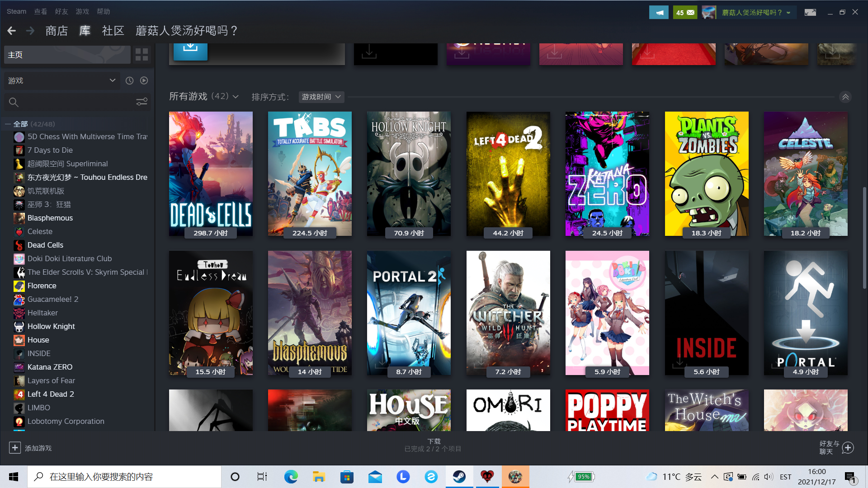Open friends and chat plus icon
This screenshot has height=488, width=868.
[848, 448]
